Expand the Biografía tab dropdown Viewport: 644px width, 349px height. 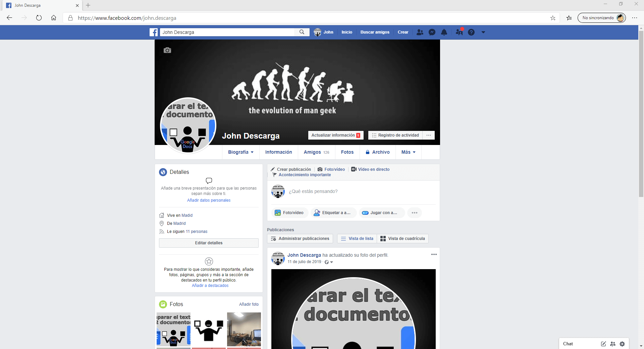click(x=240, y=152)
